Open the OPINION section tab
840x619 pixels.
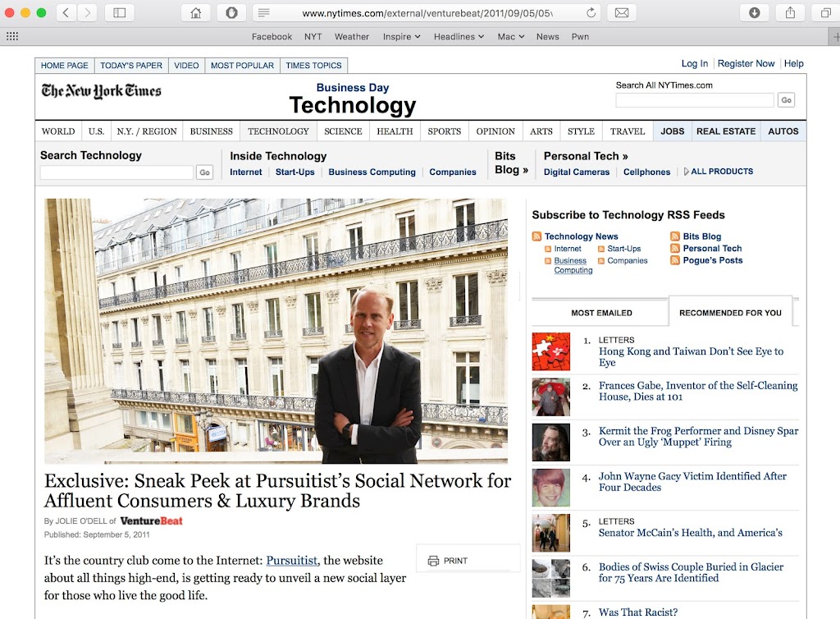point(495,131)
